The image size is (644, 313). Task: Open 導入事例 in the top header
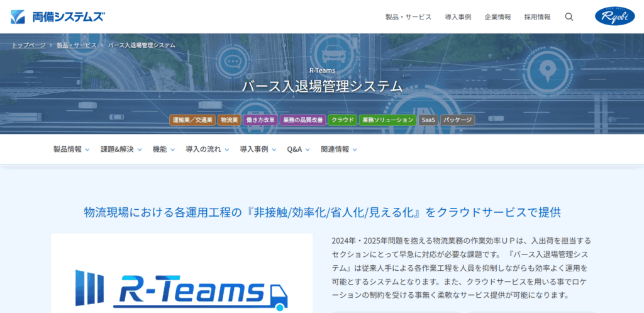458,17
